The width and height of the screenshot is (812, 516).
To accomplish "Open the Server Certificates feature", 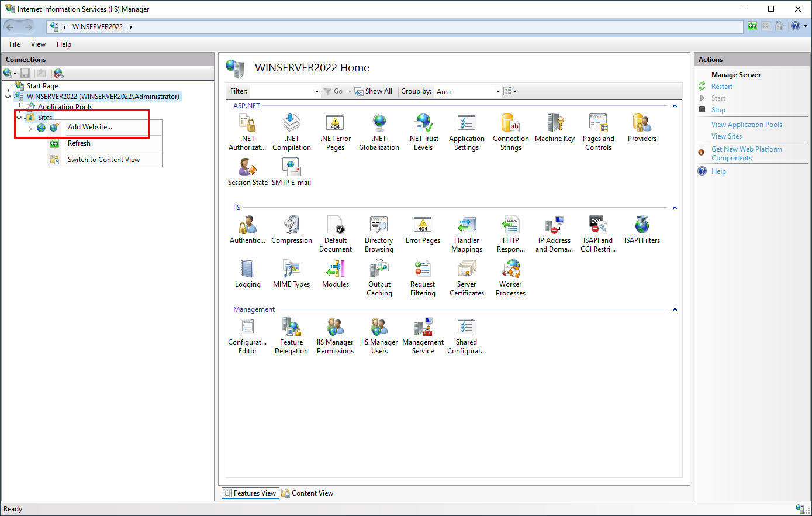I will click(467, 278).
